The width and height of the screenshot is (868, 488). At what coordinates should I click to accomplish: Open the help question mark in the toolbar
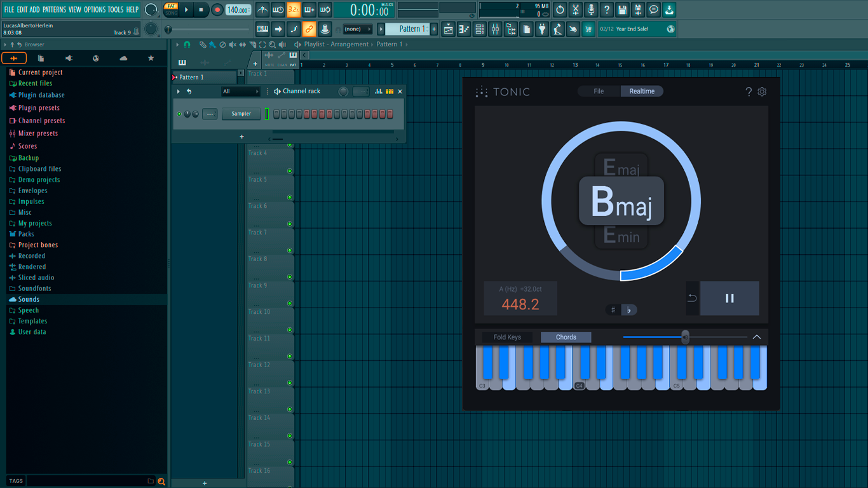point(607,10)
